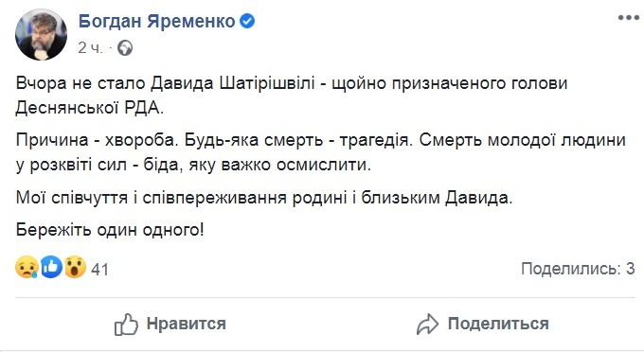Screen dimensions: 644x352
Task: Click the globe public-audience icon
Action: pos(125,48)
